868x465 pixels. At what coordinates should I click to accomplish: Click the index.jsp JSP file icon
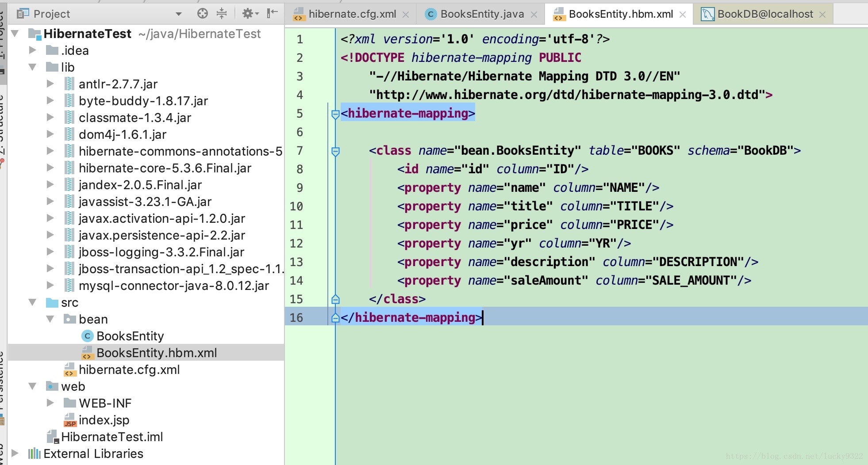(70, 420)
